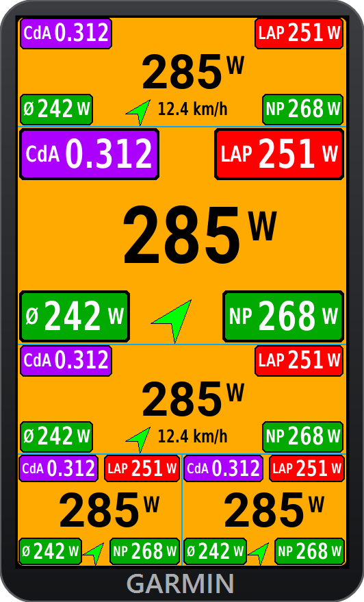Tap the largest green Ø 242 W badge

tap(75, 316)
